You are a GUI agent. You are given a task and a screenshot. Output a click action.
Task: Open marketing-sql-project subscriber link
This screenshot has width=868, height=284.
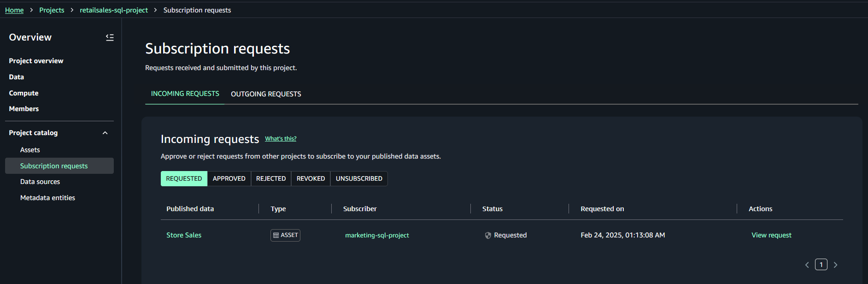click(377, 235)
